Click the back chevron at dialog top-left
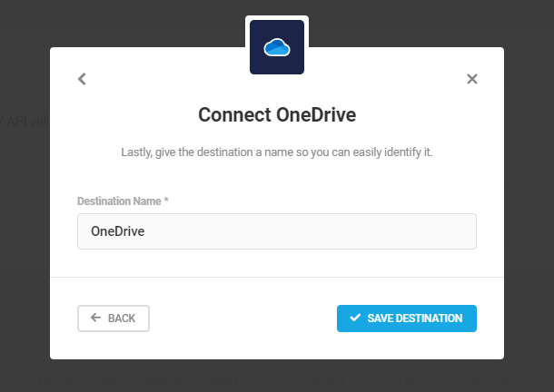554x392 pixels. tap(82, 79)
